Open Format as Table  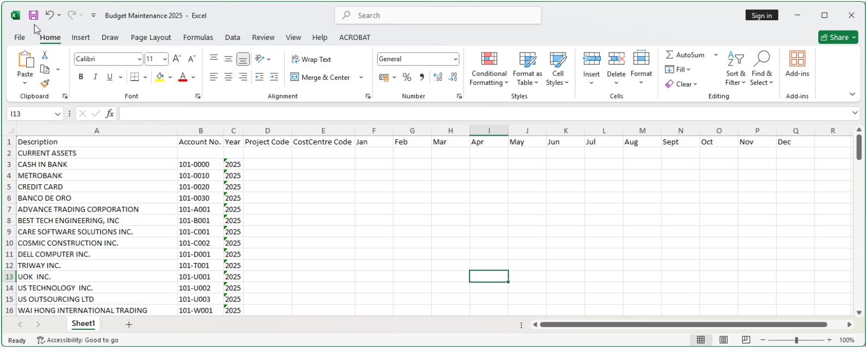click(x=527, y=68)
